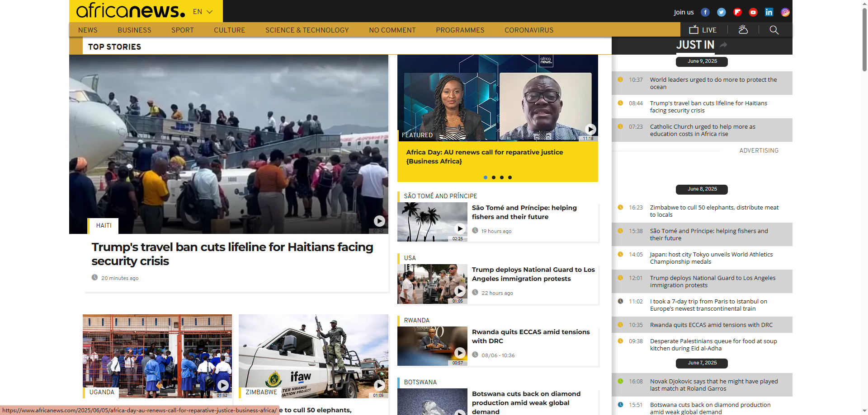Go to africanews home logo

(131, 11)
